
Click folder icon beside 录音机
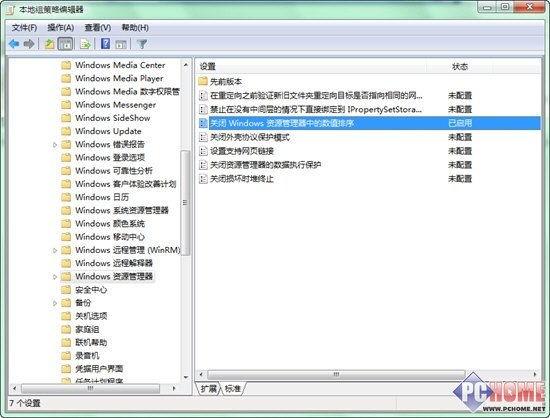pos(66,356)
